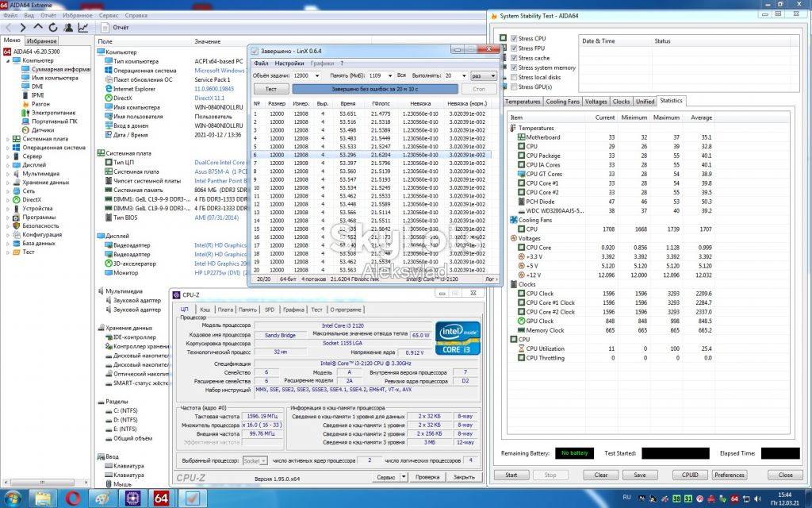Switch to CPU-Z via its taskbar icon
The width and height of the screenshot is (812, 508).
132,498
